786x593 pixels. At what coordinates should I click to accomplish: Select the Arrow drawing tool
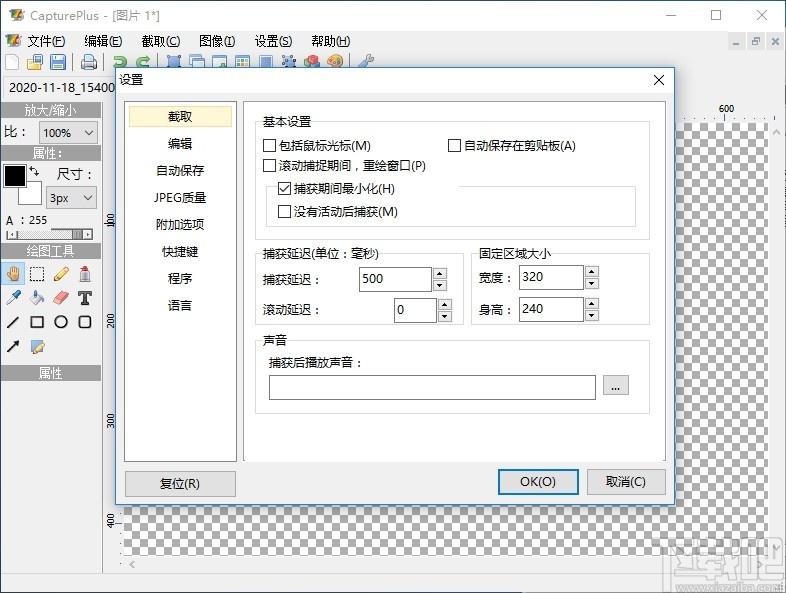[13, 346]
